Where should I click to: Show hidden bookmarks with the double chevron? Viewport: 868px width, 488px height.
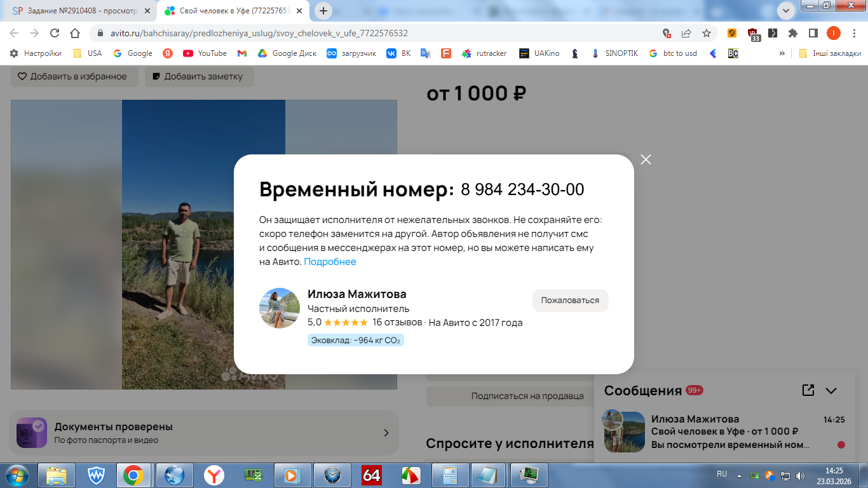(x=782, y=53)
